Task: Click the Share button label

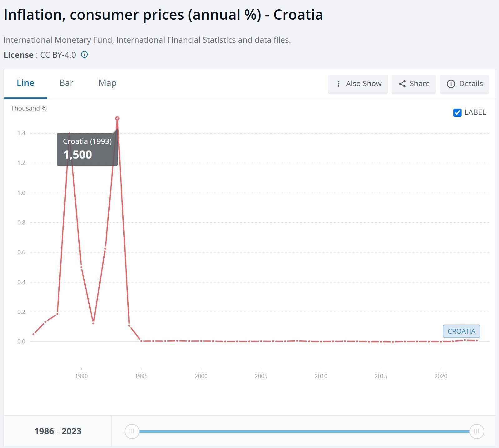Action: (419, 84)
